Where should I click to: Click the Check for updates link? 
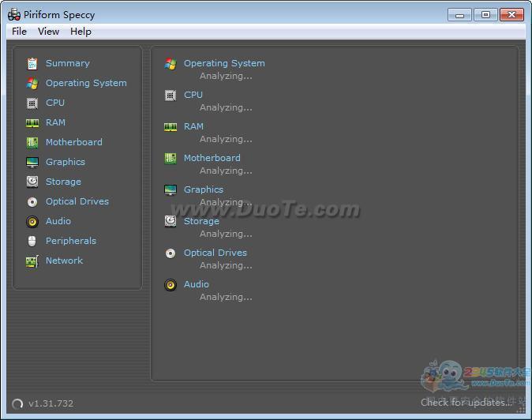(x=466, y=403)
